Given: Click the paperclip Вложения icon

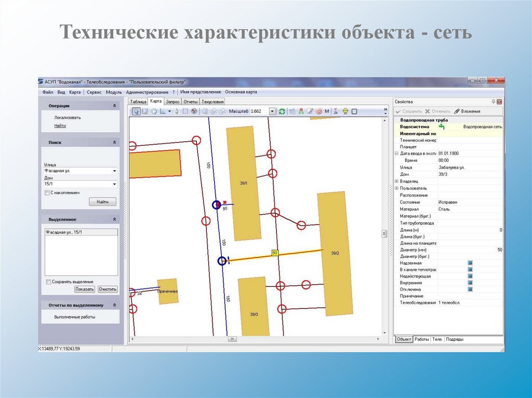Looking at the screenshot, I should tap(457, 111).
